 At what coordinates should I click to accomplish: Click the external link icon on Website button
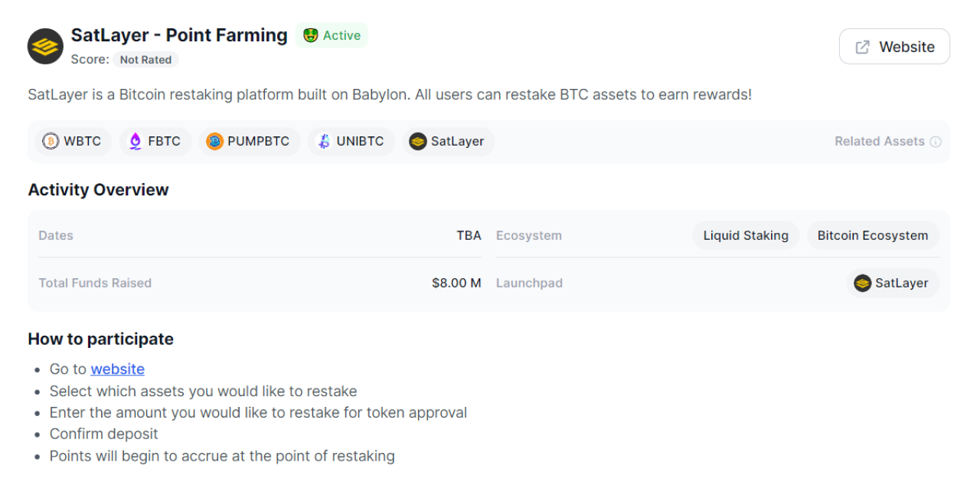pos(862,47)
